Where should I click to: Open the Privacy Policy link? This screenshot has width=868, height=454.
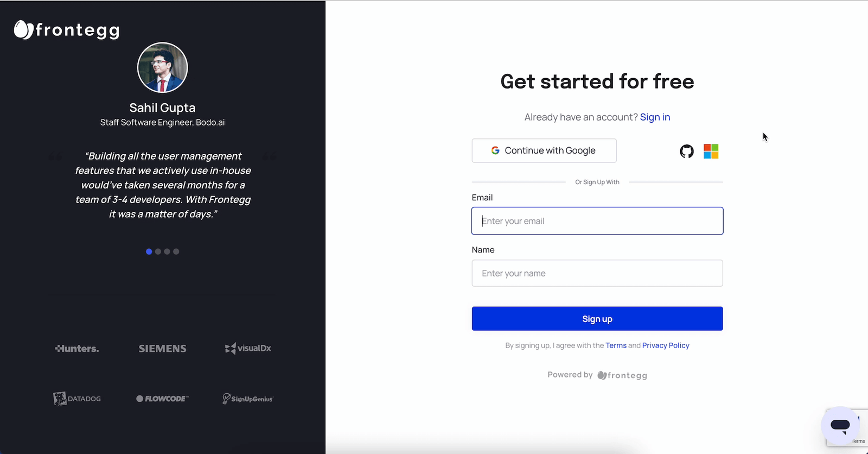pos(665,345)
